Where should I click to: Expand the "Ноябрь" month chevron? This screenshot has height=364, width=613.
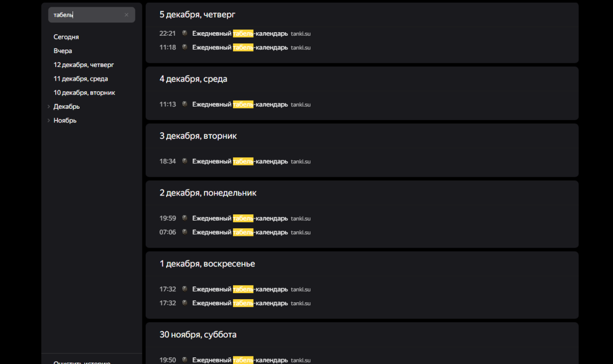pyautogui.click(x=49, y=120)
